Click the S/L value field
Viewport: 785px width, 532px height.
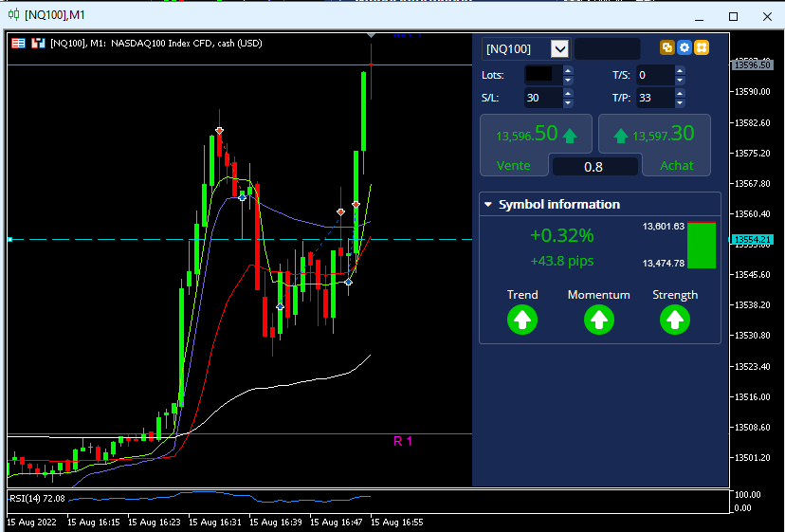click(x=543, y=98)
